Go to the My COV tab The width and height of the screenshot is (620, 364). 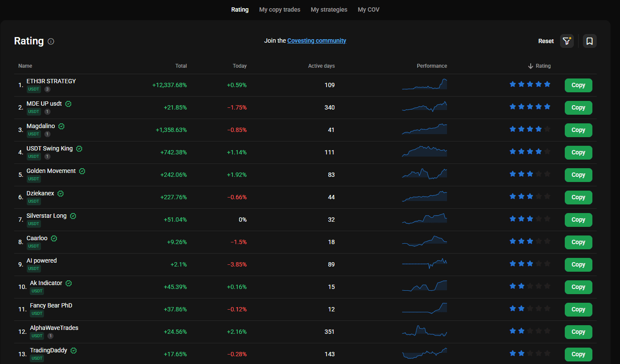368,9
